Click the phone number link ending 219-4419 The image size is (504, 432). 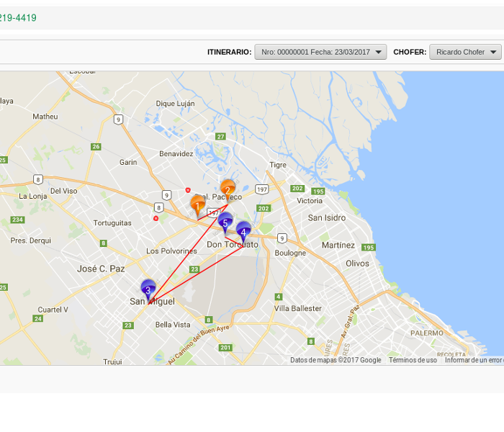(x=18, y=18)
